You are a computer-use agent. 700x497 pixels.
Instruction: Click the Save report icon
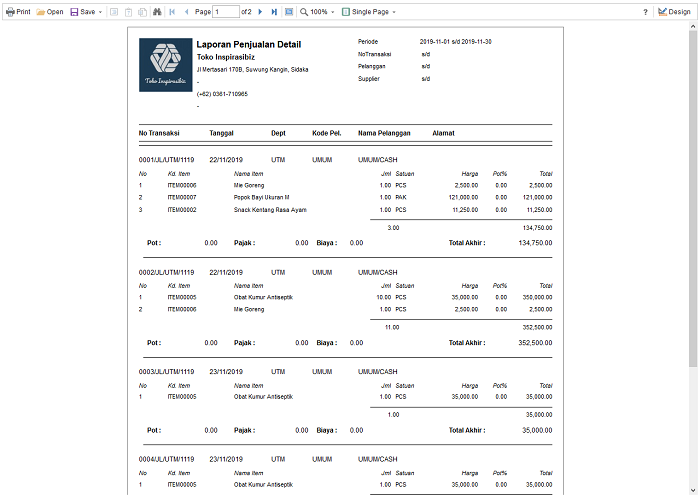click(74, 12)
